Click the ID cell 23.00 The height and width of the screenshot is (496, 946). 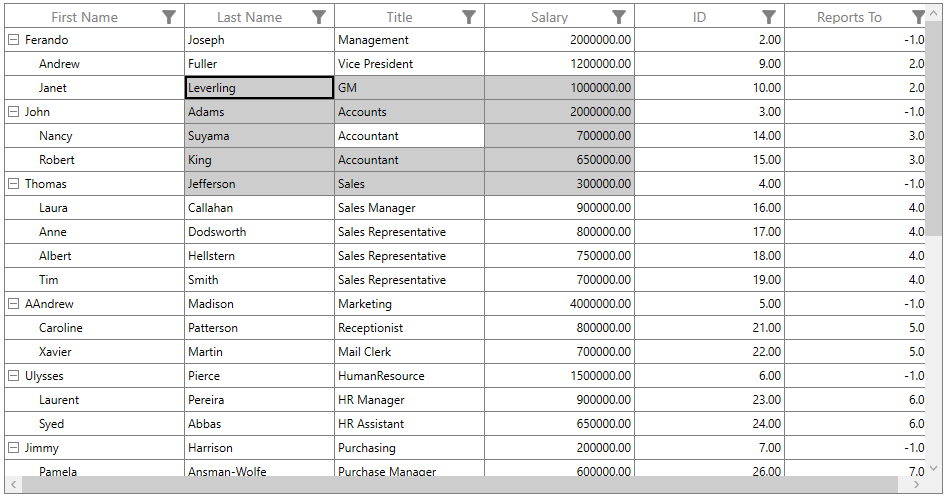click(x=710, y=399)
